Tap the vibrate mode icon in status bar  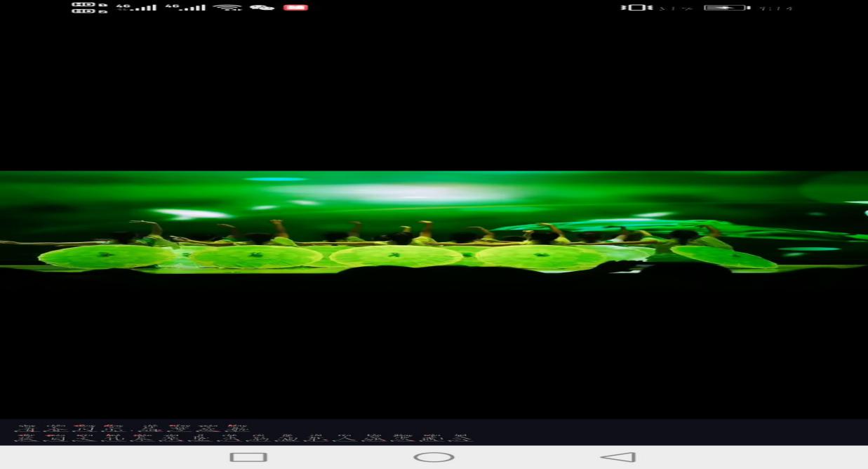(636, 8)
